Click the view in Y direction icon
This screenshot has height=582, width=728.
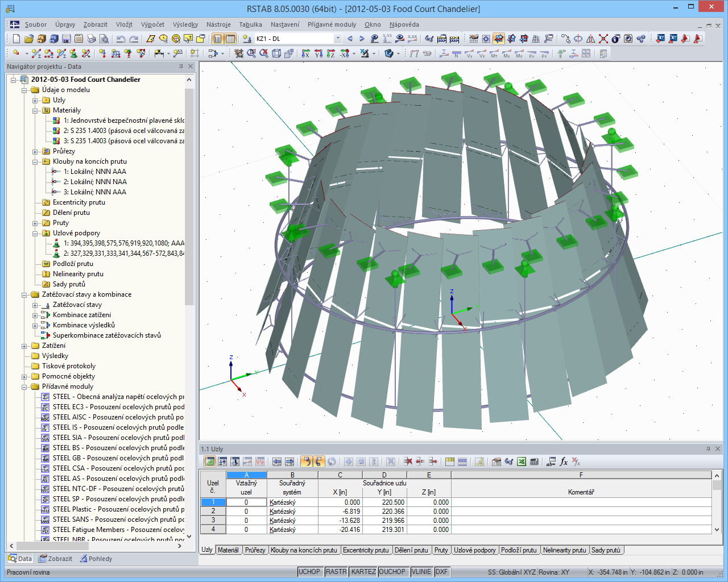point(318,53)
